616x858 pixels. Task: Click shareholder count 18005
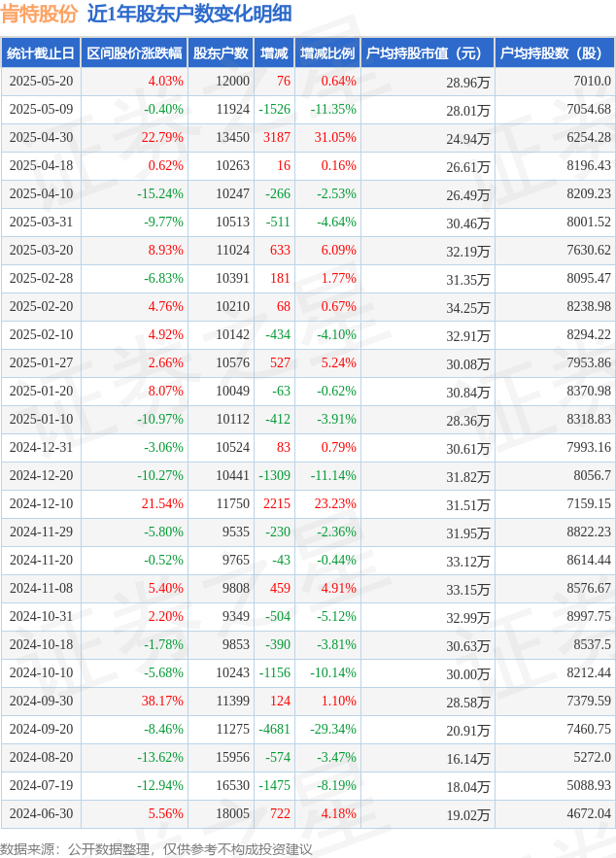[232, 813]
